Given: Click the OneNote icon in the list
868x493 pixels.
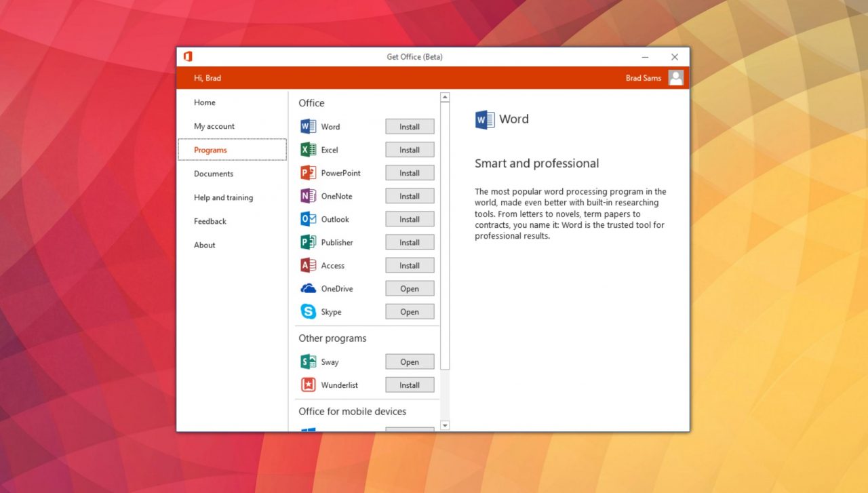Looking at the screenshot, I should (x=309, y=196).
